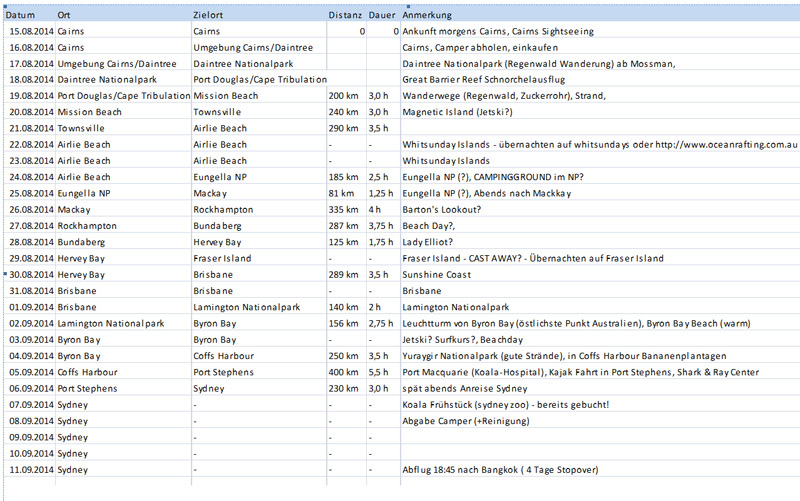The width and height of the screenshot is (800, 501).
Task: Click date cell 11.09.2014
Action: coord(31,470)
